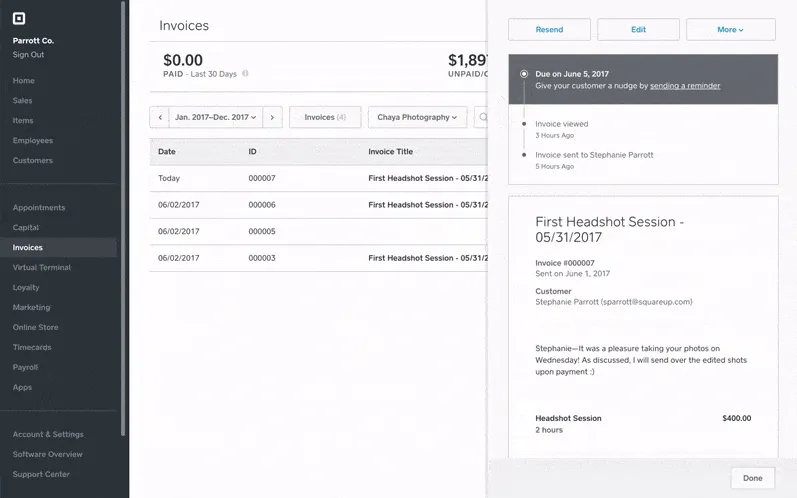Open Online Store in the sidebar
Image resolution: width=797 pixels, height=498 pixels.
click(x=35, y=327)
